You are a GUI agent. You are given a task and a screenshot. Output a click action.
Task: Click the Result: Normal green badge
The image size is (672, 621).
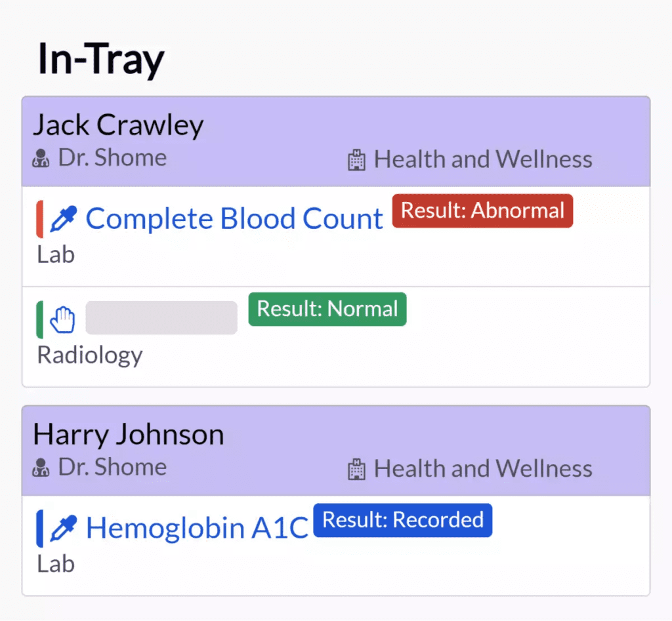(327, 310)
